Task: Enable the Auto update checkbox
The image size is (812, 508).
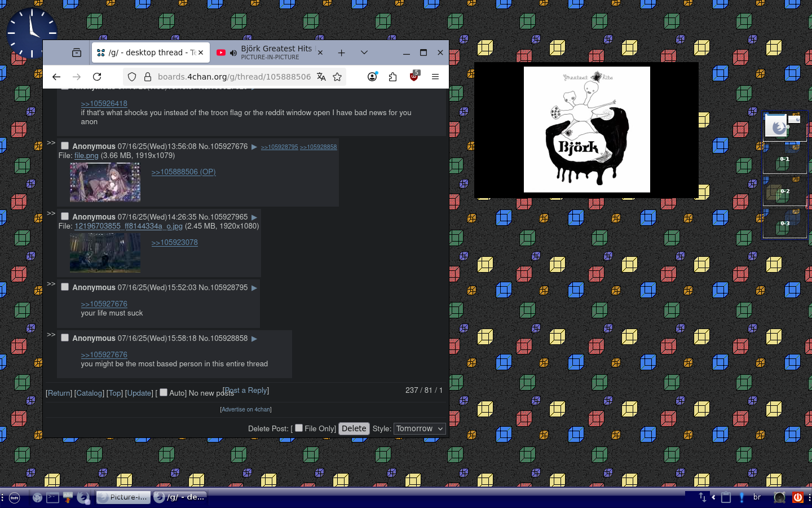Action: (164, 392)
